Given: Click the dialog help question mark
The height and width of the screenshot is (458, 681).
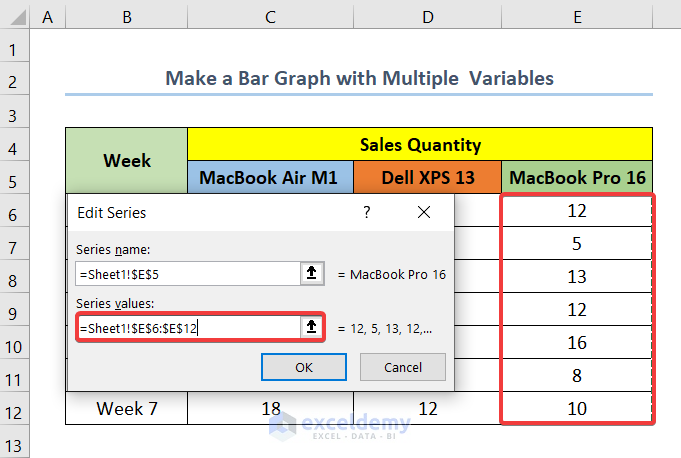Looking at the screenshot, I should (x=367, y=212).
